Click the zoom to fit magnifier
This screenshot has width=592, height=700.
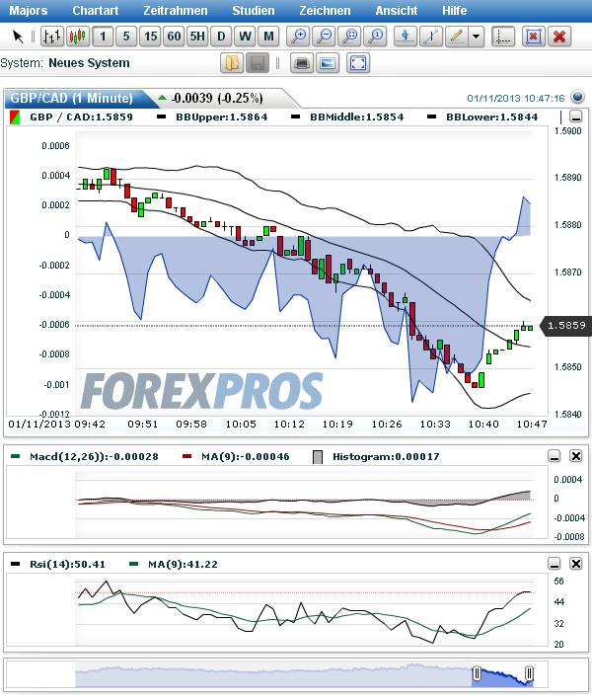coord(350,37)
